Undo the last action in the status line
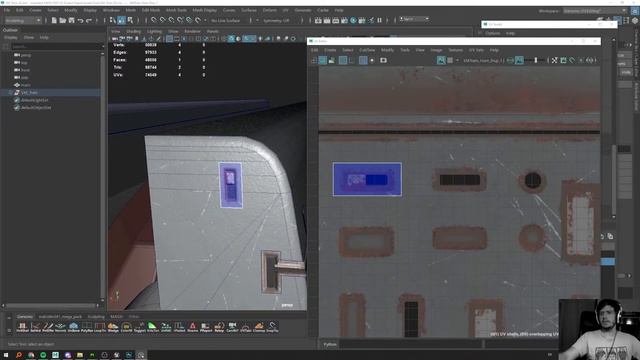 tap(80, 20)
